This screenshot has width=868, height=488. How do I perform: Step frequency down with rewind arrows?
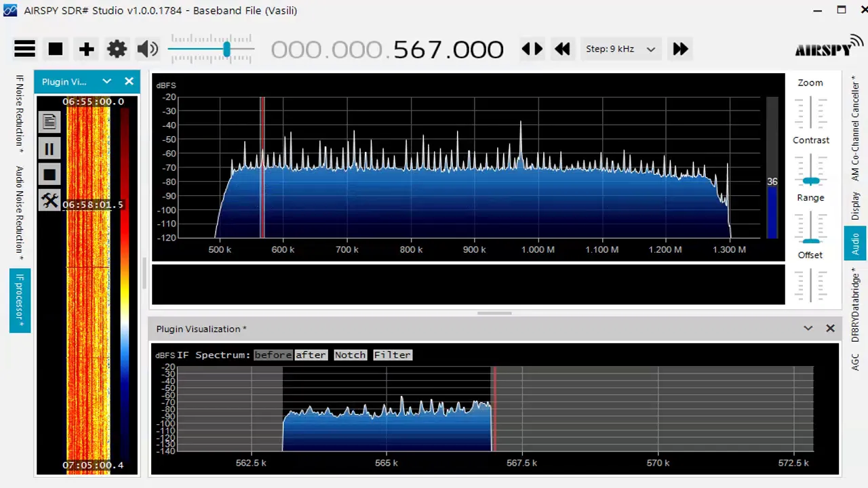pyautogui.click(x=562, y=49)
